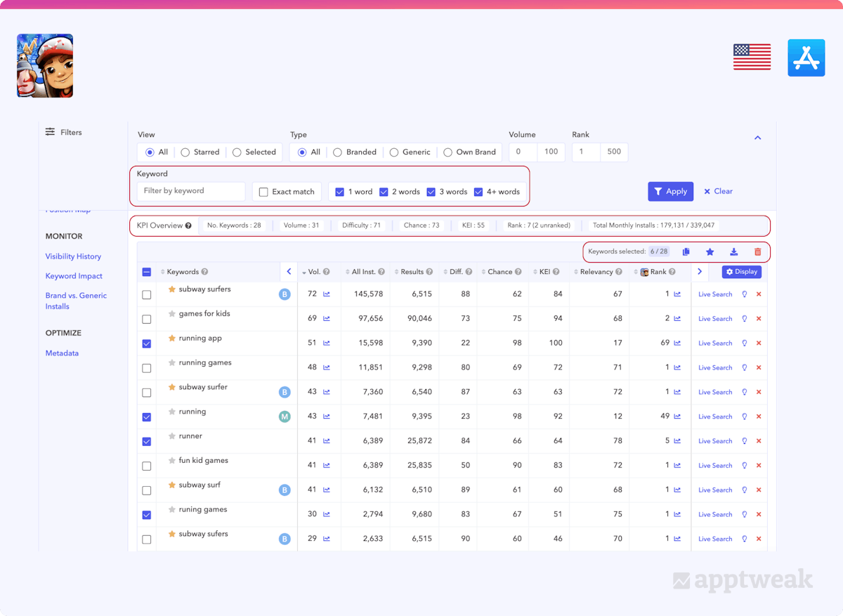Click the copy selected keywords icon

point(686,251)
